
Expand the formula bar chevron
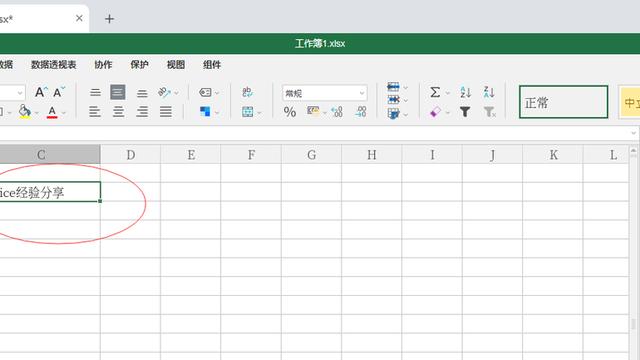pos(633,133)
